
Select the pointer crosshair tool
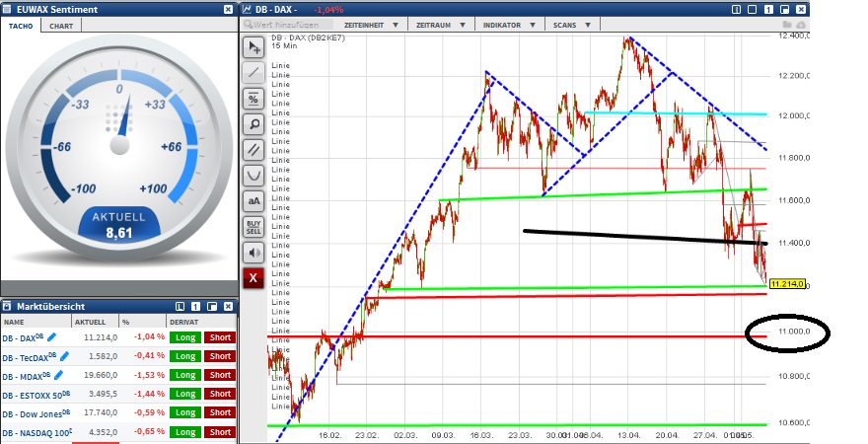pyautogui.click(x=253, y=47)
